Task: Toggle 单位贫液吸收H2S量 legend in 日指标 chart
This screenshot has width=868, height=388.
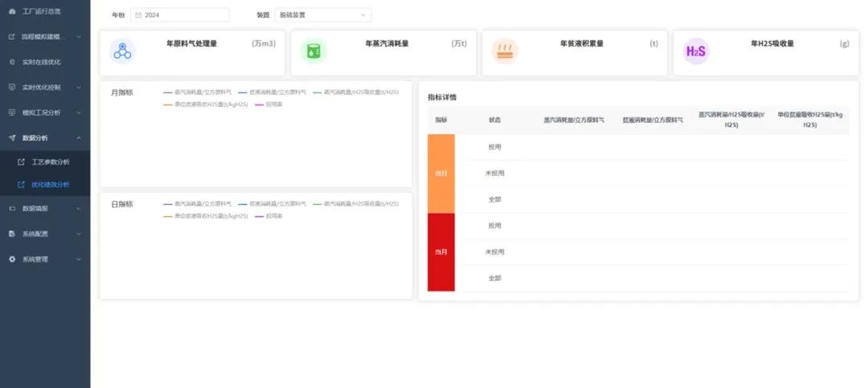Action: tap(206, 216)
